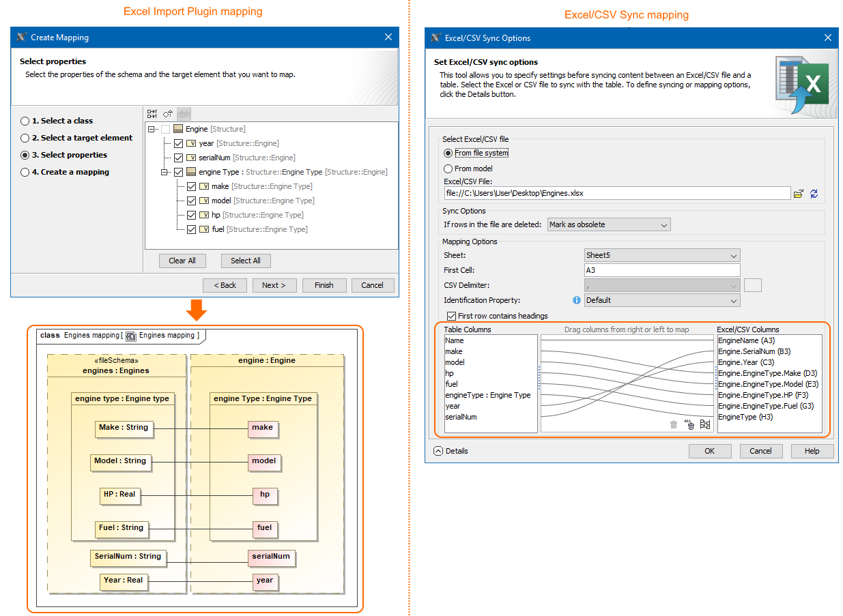The width and height of the screenshot is (843, 616).
Task: Click the auto-map columns icon in mapping area
Action: pos(705,424)
